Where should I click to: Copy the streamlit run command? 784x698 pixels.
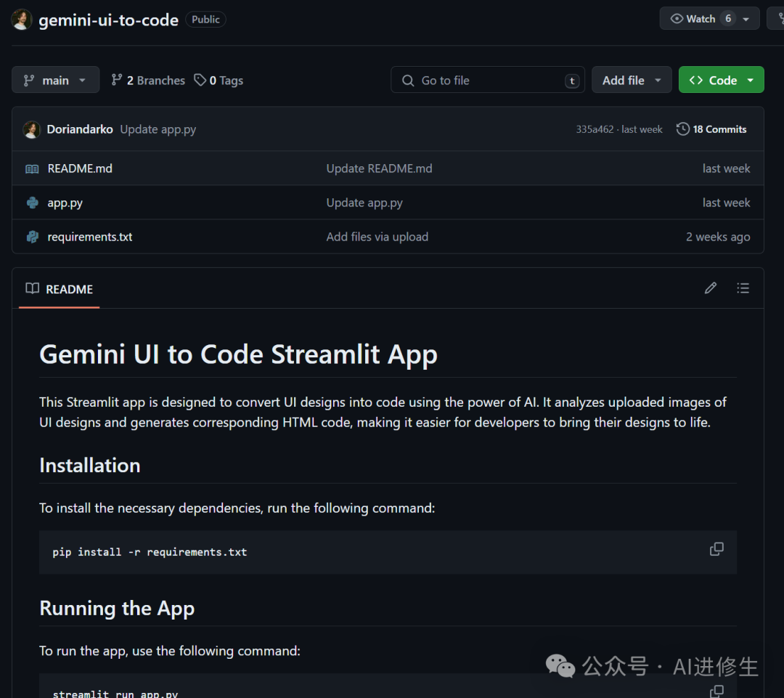tap(716, 691)
